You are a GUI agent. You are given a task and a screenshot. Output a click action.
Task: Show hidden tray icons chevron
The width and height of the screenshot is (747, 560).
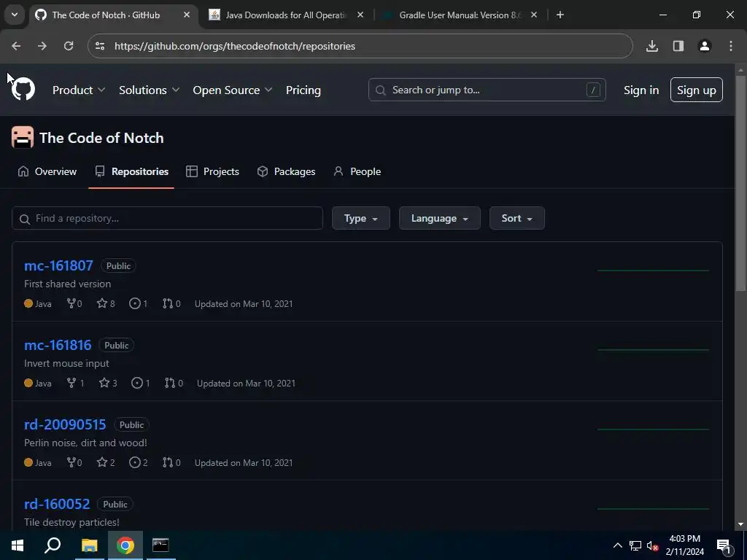pos(617,545)
